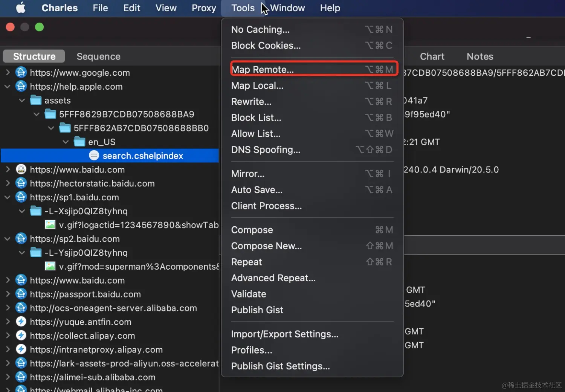Viewport: 565px width, 392px height.
Task: Expand the https://yuque.antfin.com node
Action: coord(8,322)
